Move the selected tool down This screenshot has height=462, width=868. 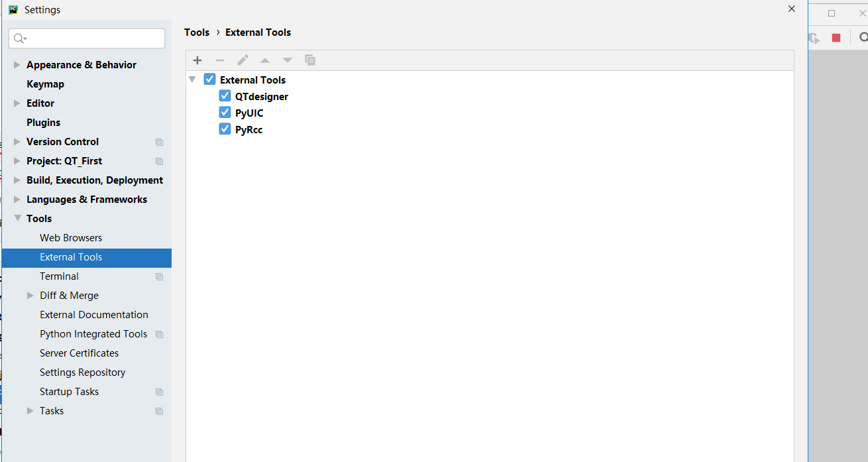pyautogui.click(x=288, y=60)
